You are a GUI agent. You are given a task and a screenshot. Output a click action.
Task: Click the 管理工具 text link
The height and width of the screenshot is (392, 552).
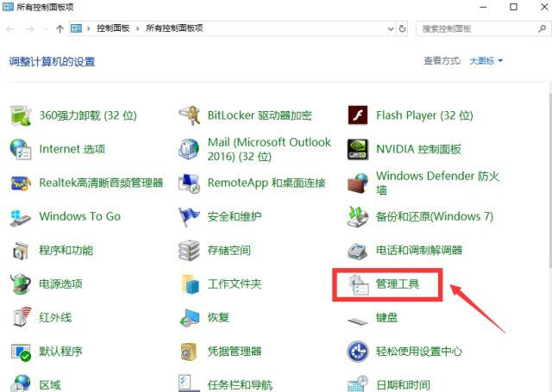tap(398, 284)
